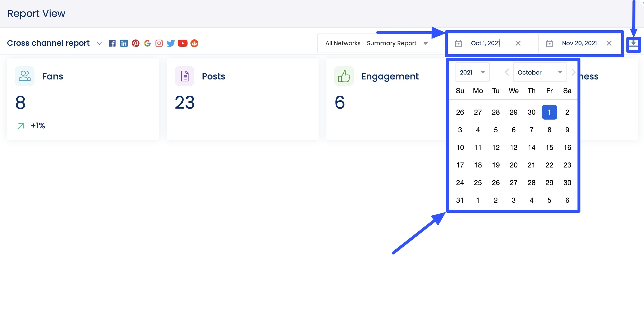Select the Instagram network icon
Viewport: 644px width, 311px height.
click(x=159, y=43)
